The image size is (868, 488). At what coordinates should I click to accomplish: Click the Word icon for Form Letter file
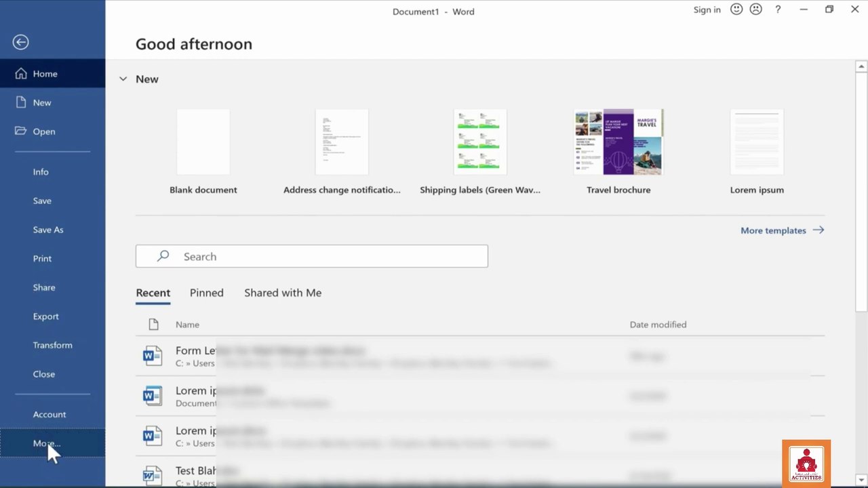pyautogui.click(x=153, y=356)
